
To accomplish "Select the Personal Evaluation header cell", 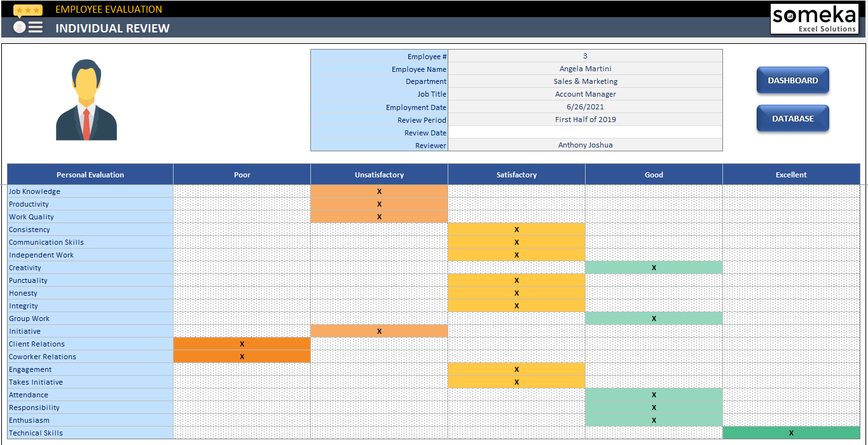I will [x=90, y=174].
